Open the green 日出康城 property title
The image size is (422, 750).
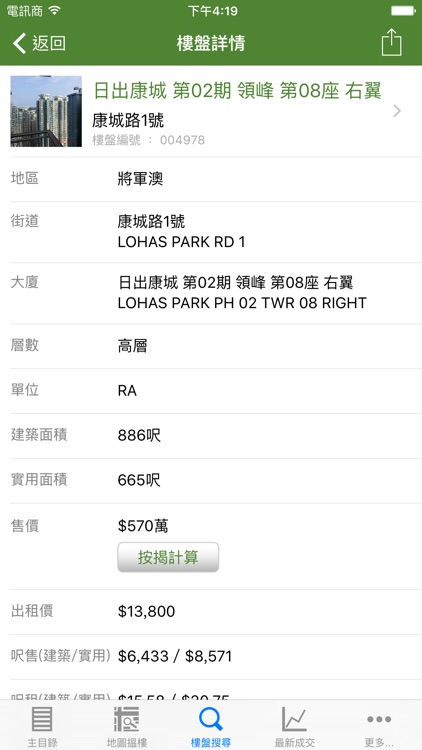[237, 90]
